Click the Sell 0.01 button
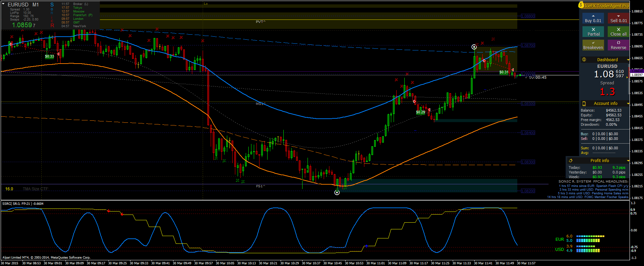 pos(618,18)
